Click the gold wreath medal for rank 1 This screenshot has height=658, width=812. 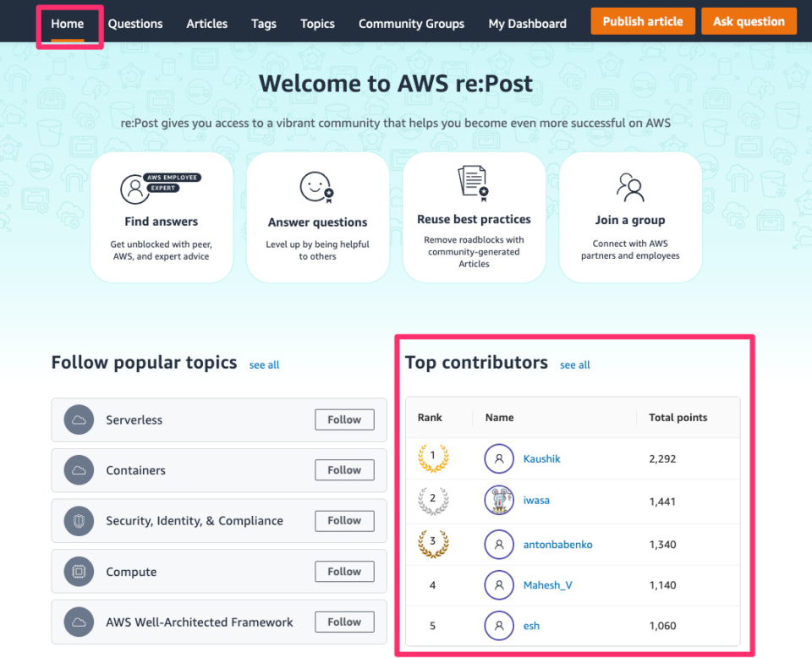point(433,458)
